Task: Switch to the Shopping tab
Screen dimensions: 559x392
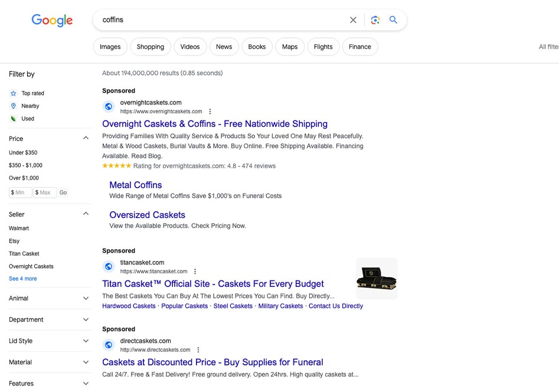Action: point(151,47)
